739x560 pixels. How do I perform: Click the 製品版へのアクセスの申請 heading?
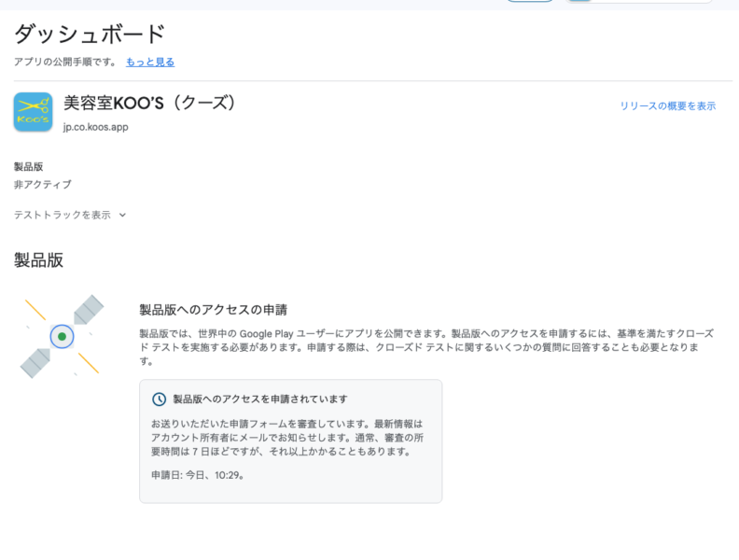click(x=213, y=310)
